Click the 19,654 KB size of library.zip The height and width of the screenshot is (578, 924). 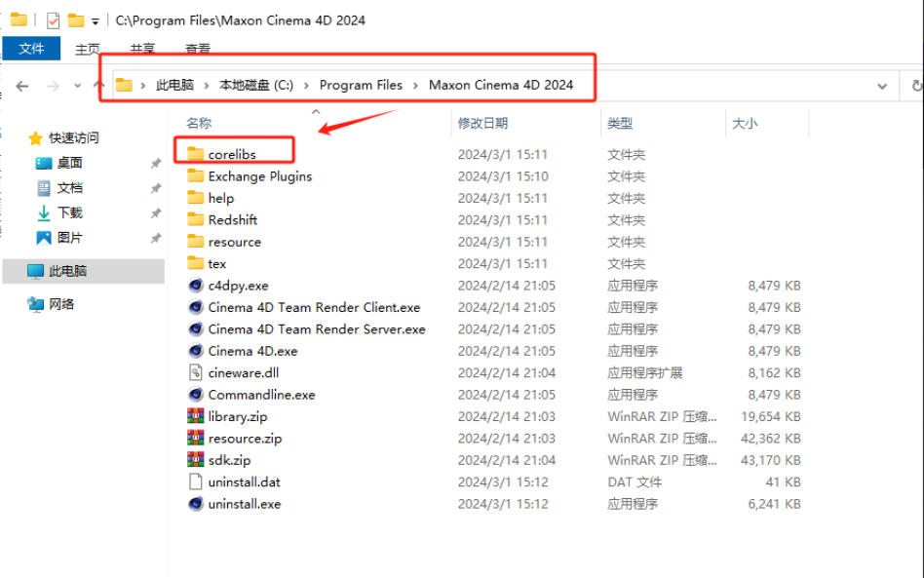coord(771,416)
